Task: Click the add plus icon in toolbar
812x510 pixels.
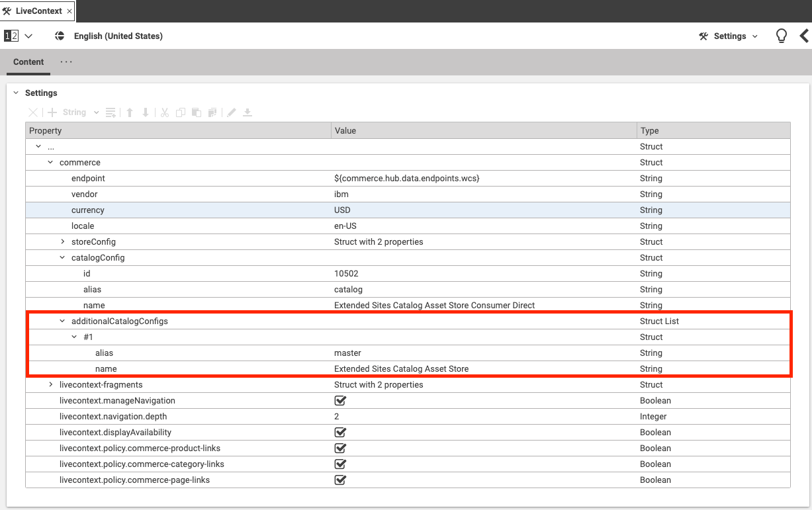Action: point(52,112)
